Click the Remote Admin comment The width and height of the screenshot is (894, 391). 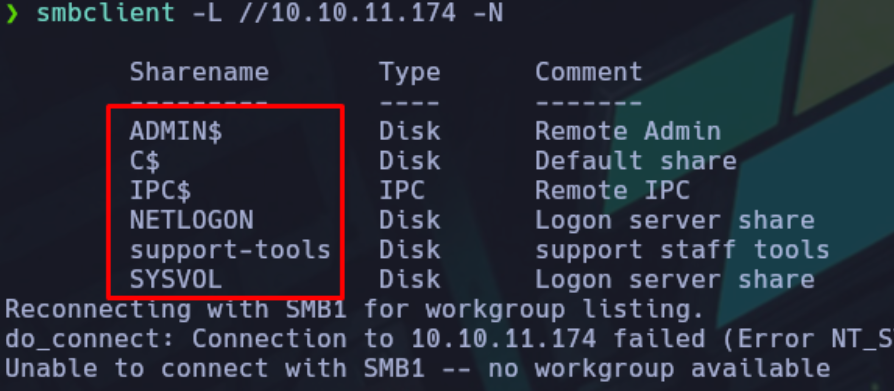628,132
